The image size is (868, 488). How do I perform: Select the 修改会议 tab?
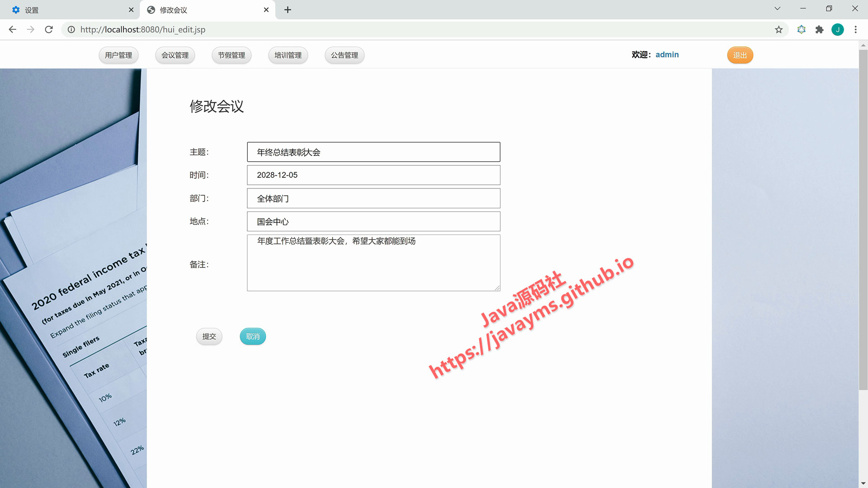(208, 9)
